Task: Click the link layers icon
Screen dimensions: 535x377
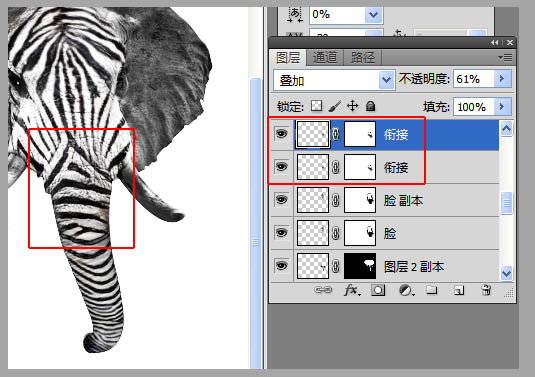Action: (x=323, y=290)
